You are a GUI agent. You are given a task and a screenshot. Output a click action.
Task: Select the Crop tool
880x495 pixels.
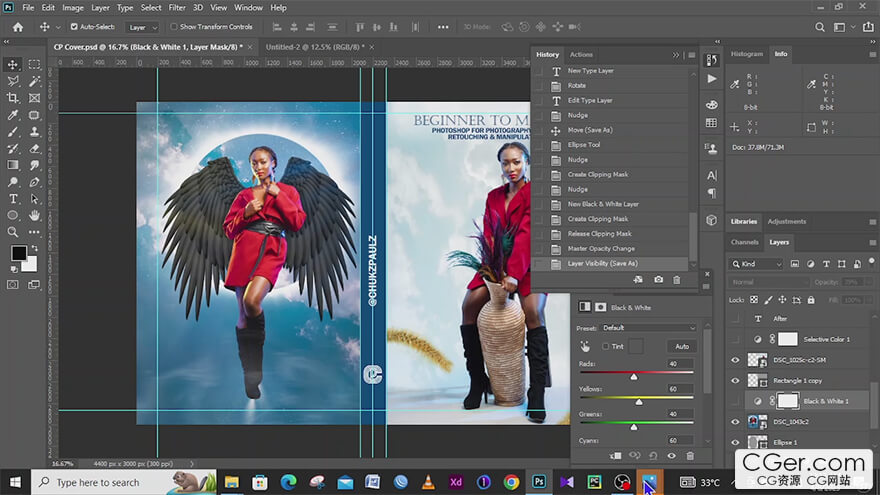[x=13, y=98]
